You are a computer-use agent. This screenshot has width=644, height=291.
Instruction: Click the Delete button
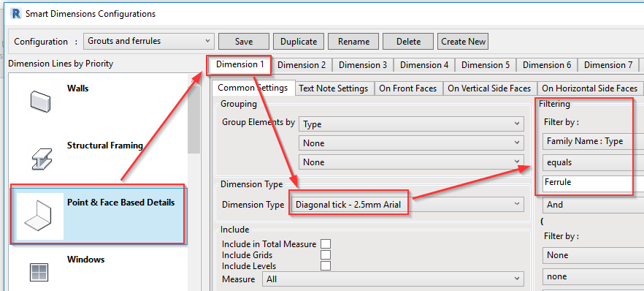408,42
